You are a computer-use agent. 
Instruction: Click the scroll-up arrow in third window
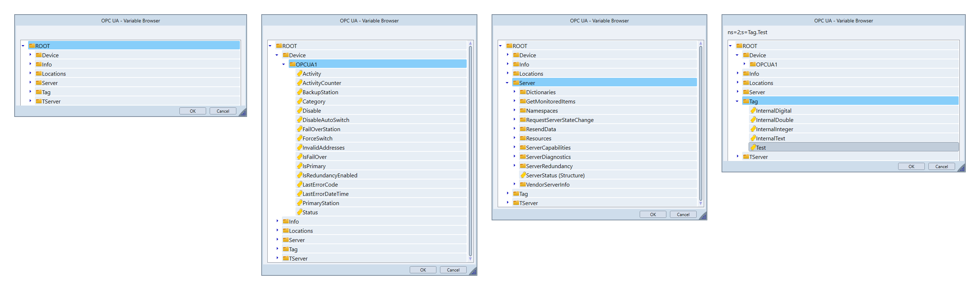700,43
